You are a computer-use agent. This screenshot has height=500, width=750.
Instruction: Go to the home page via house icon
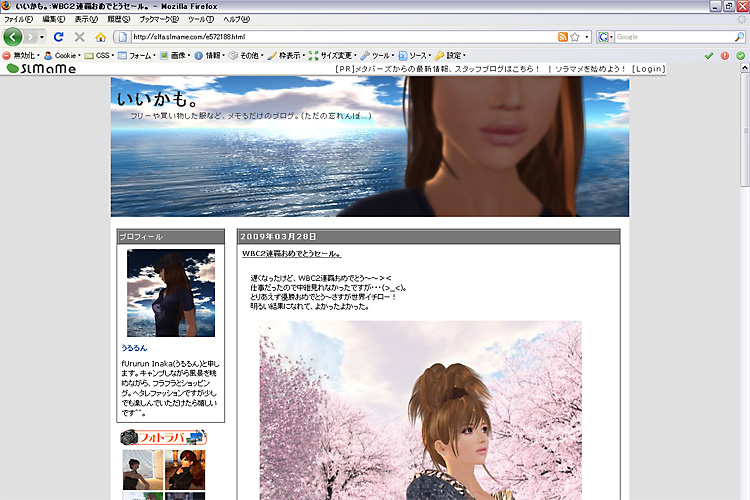tap(100, 37)
